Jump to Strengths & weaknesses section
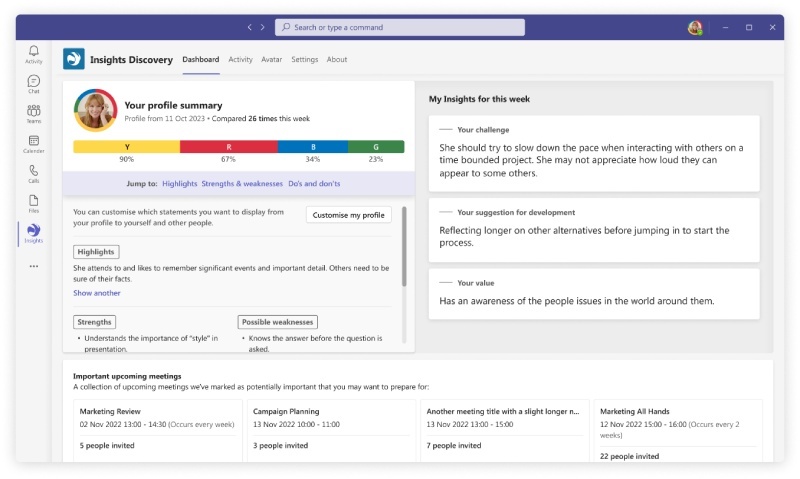 (241, 184)
